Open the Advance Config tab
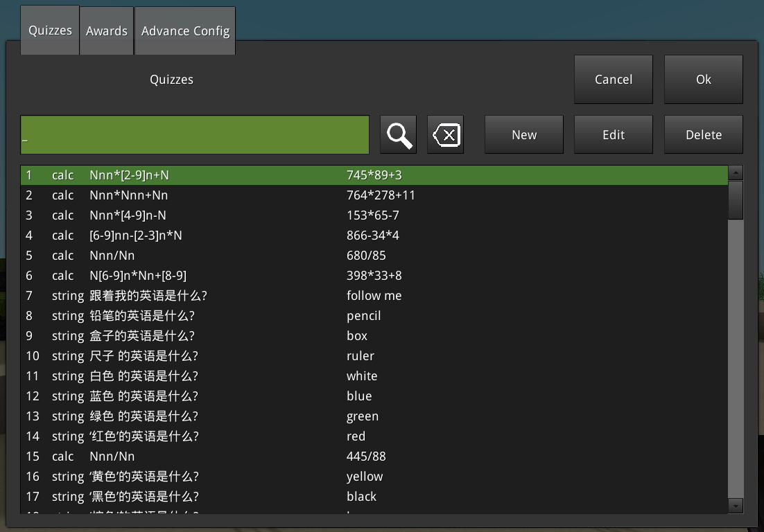The height and width of the screenshot is (532, 764). click(185, 31)
